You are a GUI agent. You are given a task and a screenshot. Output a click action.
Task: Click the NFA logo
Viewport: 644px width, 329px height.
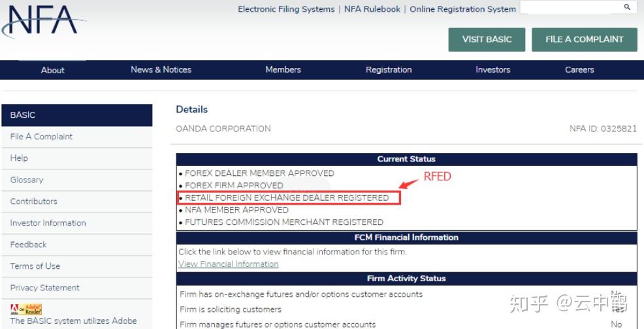(43, 20)
